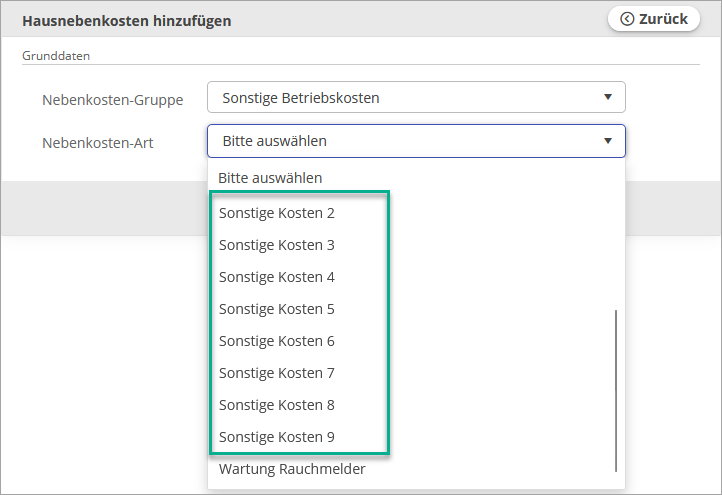This screenshot has width=722, height=495.
Task: Pick Sonstige Kosten 4 entry
Action: tap(277, 277)
